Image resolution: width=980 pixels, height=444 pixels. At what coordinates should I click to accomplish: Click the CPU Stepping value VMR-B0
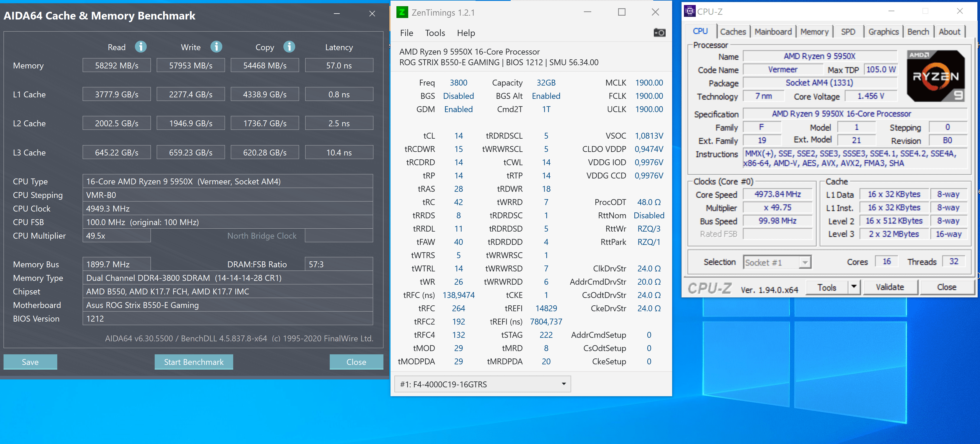coord(228,195)
